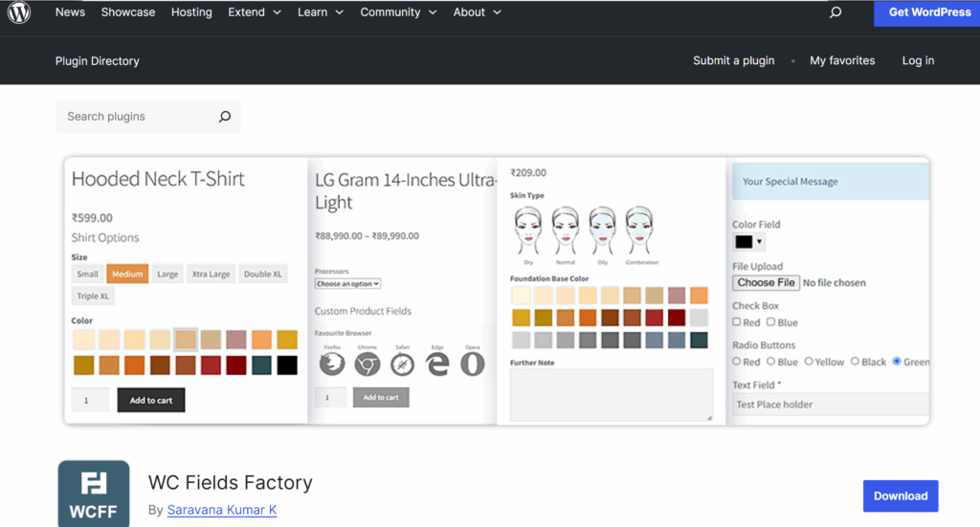Open the Color Field picker dropdown
The height and width of the screenshot is (527, 980).
coord(748,242)
